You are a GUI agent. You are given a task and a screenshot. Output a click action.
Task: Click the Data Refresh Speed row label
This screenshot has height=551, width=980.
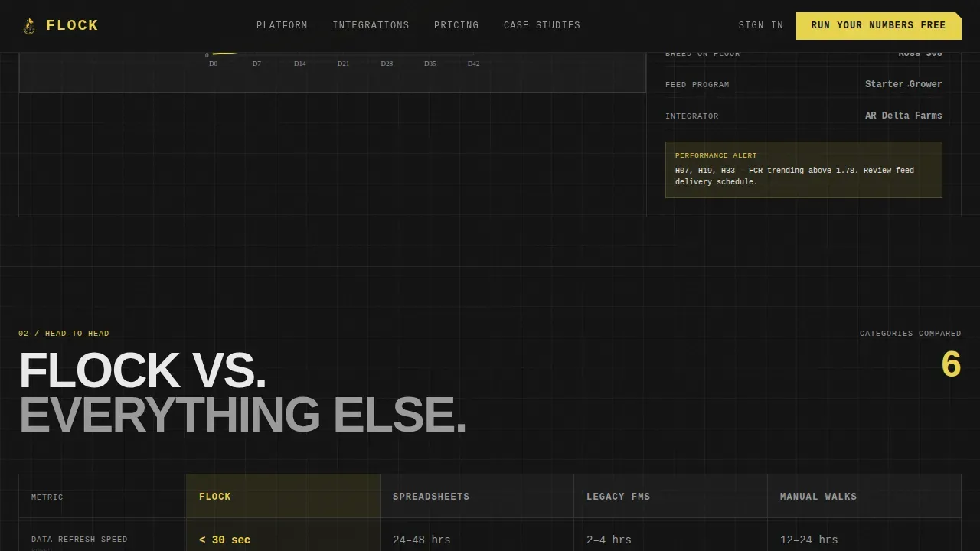(x=80, y=540)
